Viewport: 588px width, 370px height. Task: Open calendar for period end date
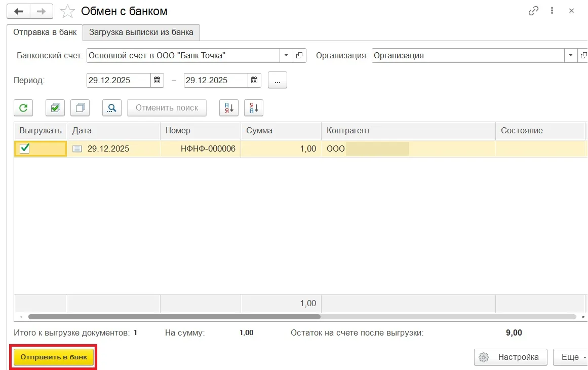tap(254, 80)
